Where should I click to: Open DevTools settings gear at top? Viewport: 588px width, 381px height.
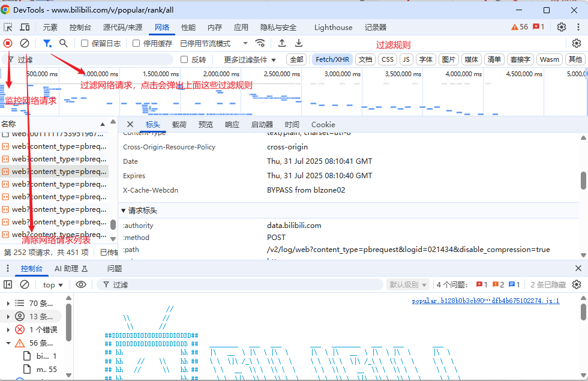click(x=562, y=27)
